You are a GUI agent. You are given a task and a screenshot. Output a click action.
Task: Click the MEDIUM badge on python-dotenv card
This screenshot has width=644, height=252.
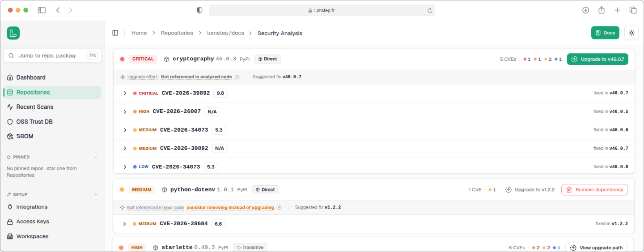pos(142,190)
